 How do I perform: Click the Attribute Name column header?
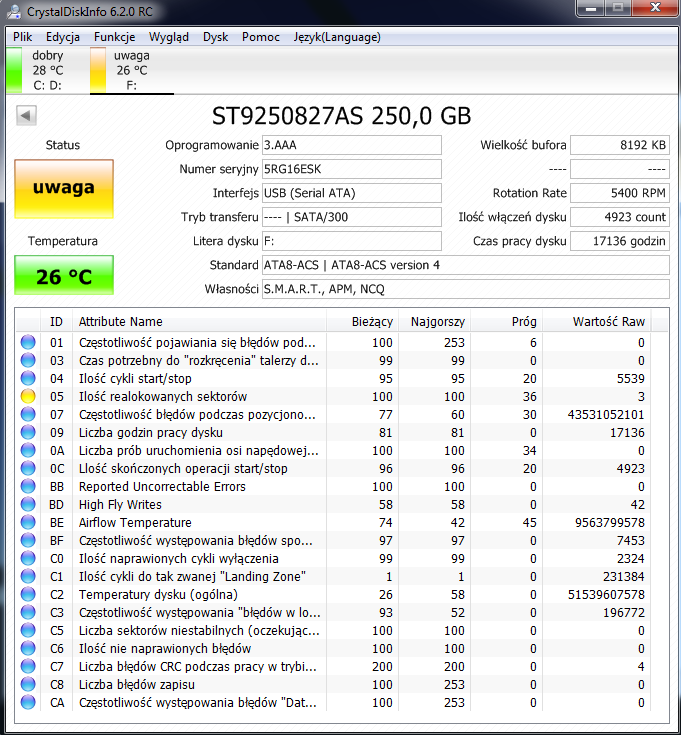tap(199, 322)
